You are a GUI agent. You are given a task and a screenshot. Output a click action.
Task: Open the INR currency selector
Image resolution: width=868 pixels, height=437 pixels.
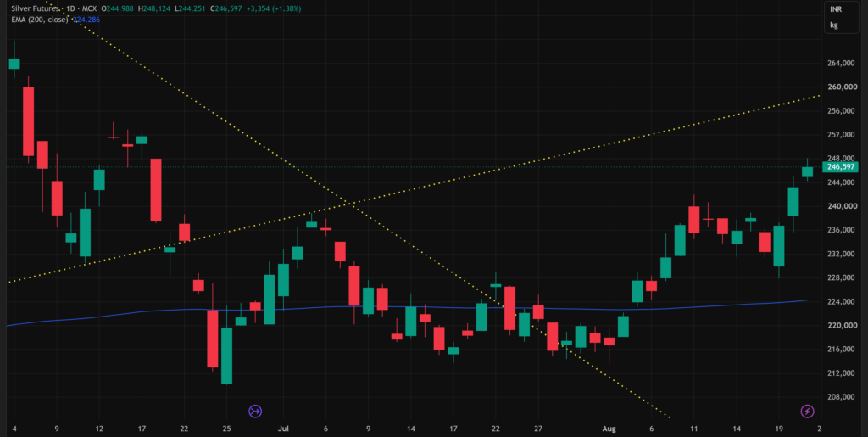click(835, 9)
